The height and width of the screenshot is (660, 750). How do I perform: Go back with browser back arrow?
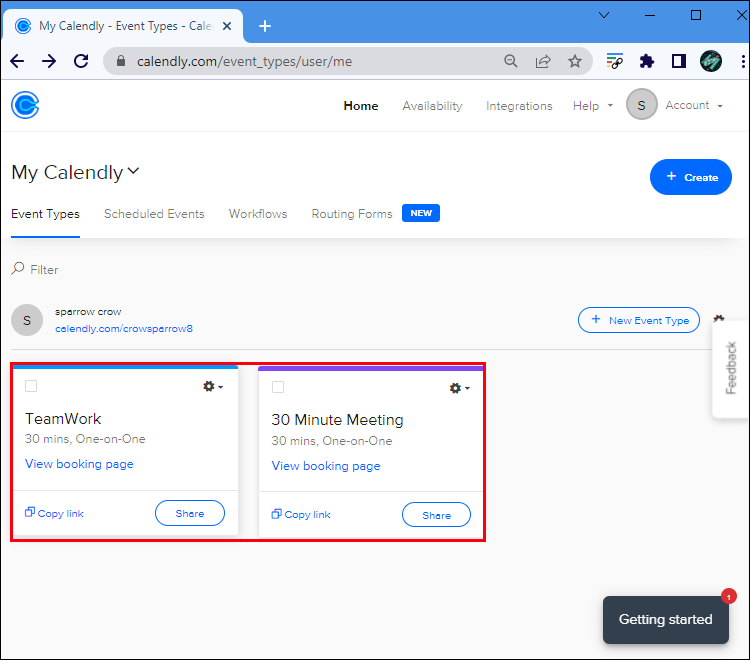tap(17, 61)
